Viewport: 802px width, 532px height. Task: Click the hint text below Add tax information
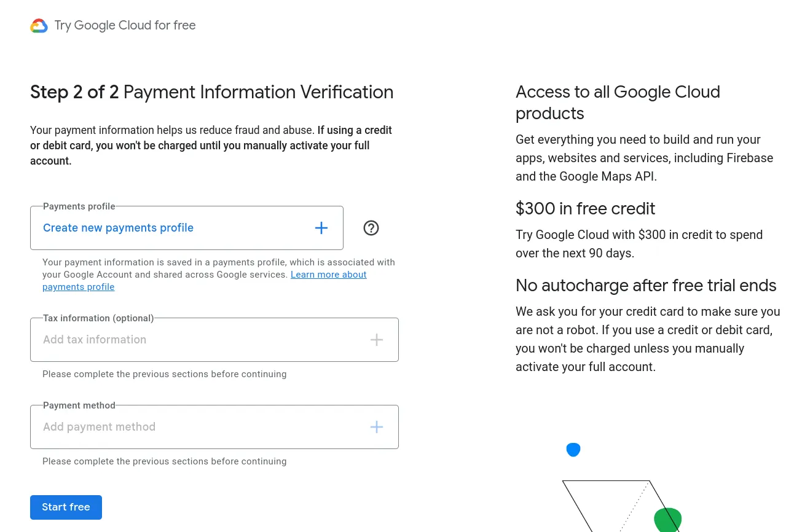pos(165,374)
